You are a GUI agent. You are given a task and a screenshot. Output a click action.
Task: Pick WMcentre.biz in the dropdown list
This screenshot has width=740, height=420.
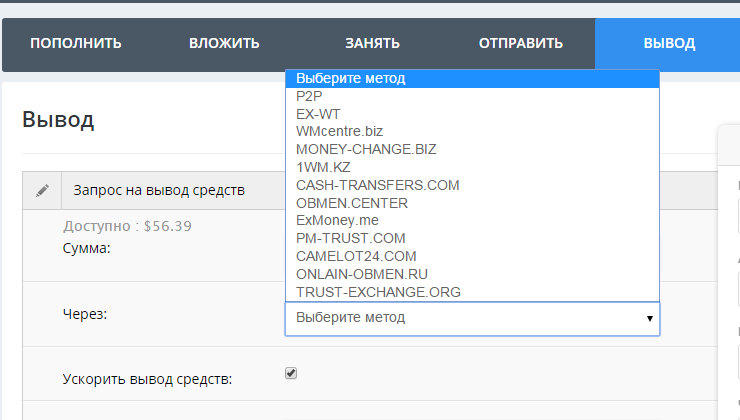click(339, 131)
